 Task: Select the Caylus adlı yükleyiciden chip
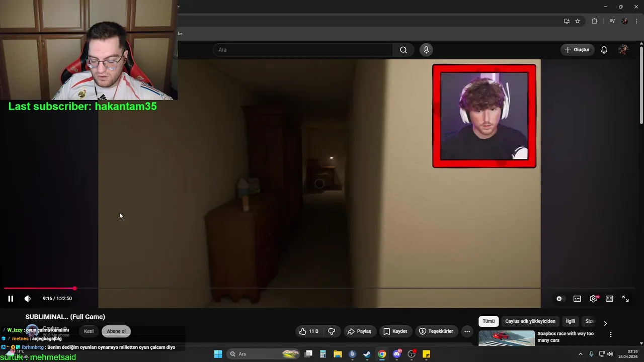[530, 321]
